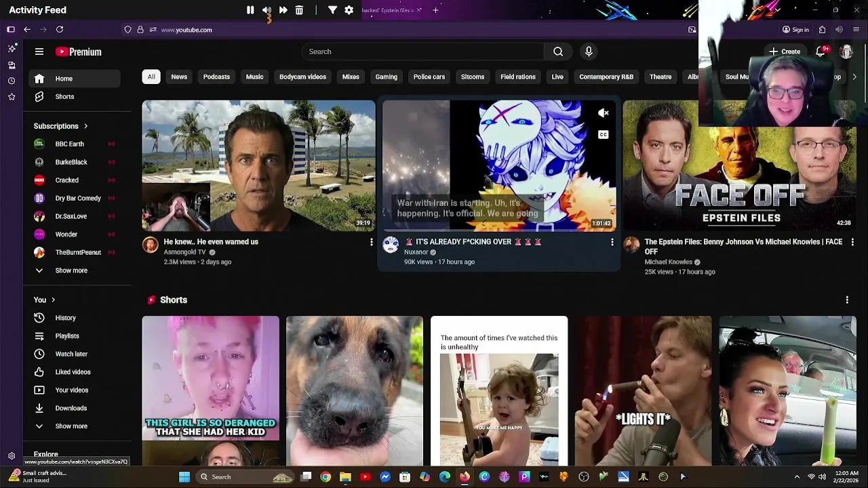Open Shorts in the sidebar
This screenshot has height=488, width=868.
[75, 97]
